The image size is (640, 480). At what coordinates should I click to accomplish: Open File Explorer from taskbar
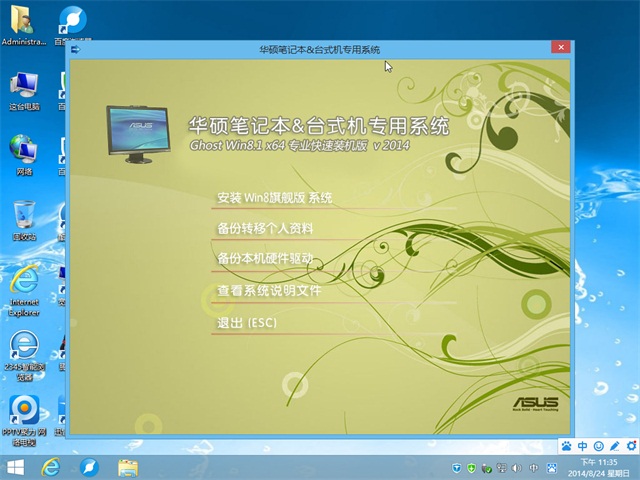pos(128,467)
